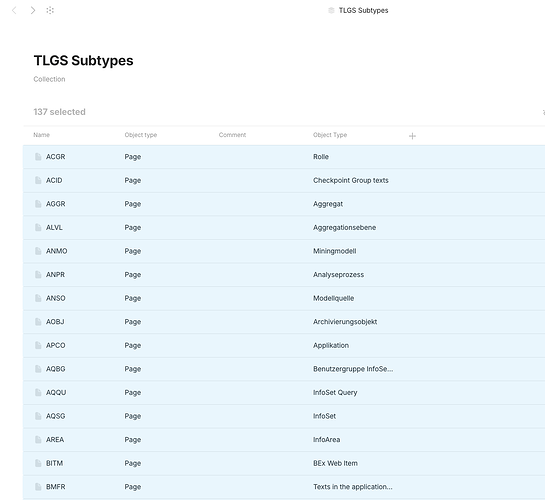Screen dimensions: 545x500
Task: Go forward with the right arrow
Action: (x=33, y=10)
